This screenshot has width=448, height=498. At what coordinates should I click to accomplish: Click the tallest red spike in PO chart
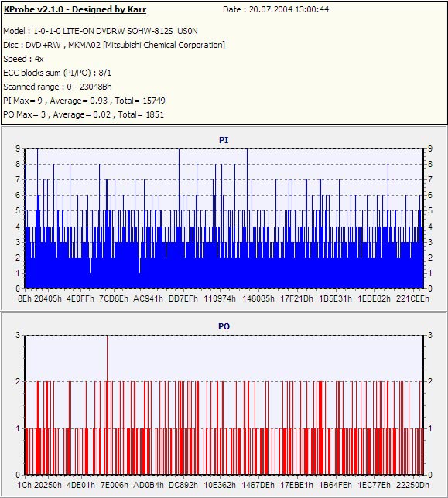[x=107, y=358]
